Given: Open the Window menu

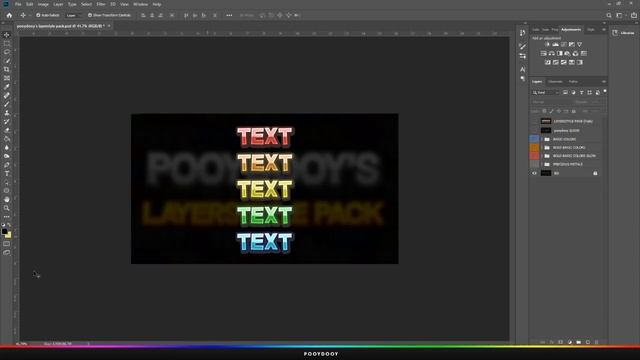Looking at the screenshot, I should click(x=140, y=4).
